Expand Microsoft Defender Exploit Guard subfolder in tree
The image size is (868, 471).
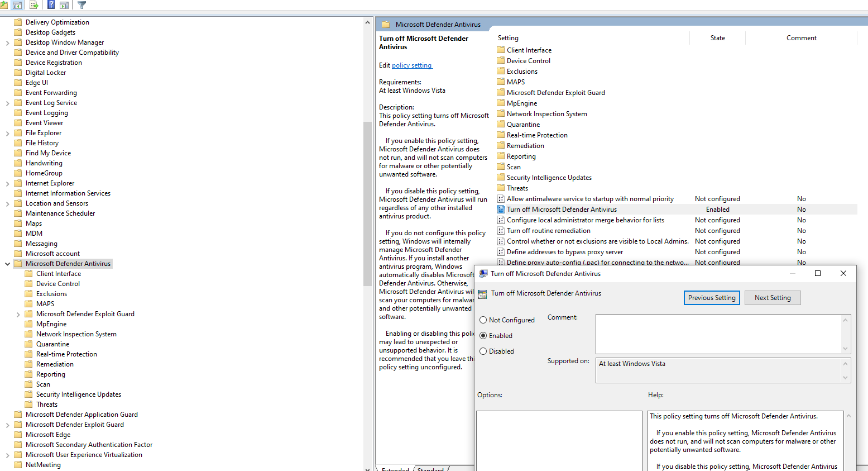pyautogui.click(x=18, y=315)
